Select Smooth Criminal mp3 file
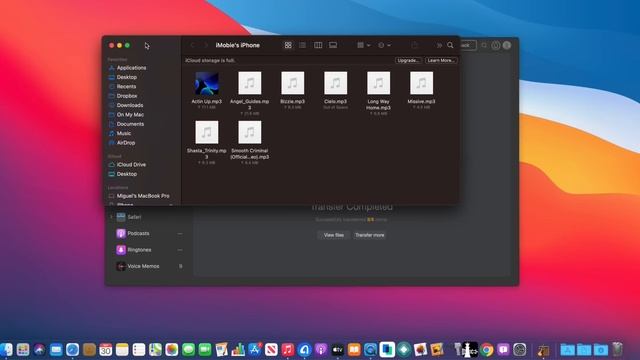 pos(249,132)
